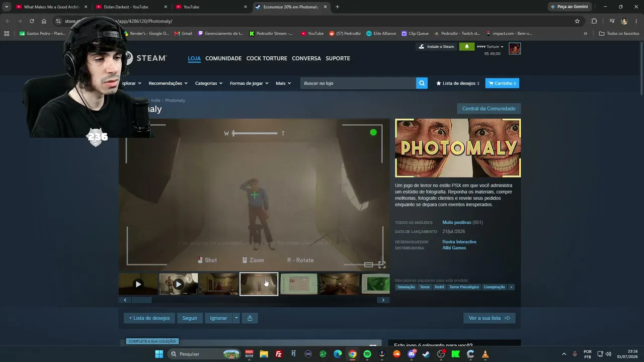644x362 pixels.
Task: Open the 'Central da Comunidade' button
Action: [489, 109]
